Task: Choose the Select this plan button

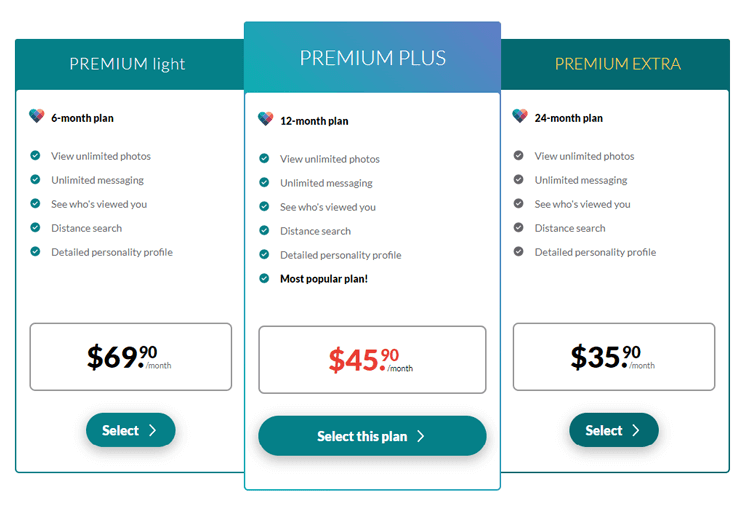Action: [372, 436]
